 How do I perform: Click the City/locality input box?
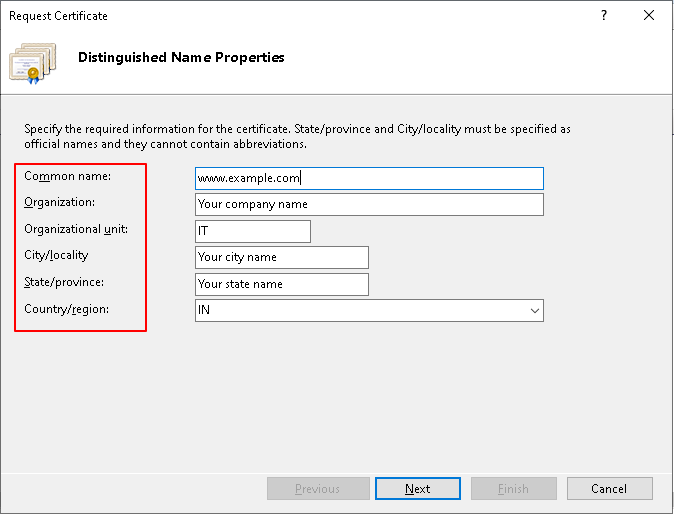[282, 257]
